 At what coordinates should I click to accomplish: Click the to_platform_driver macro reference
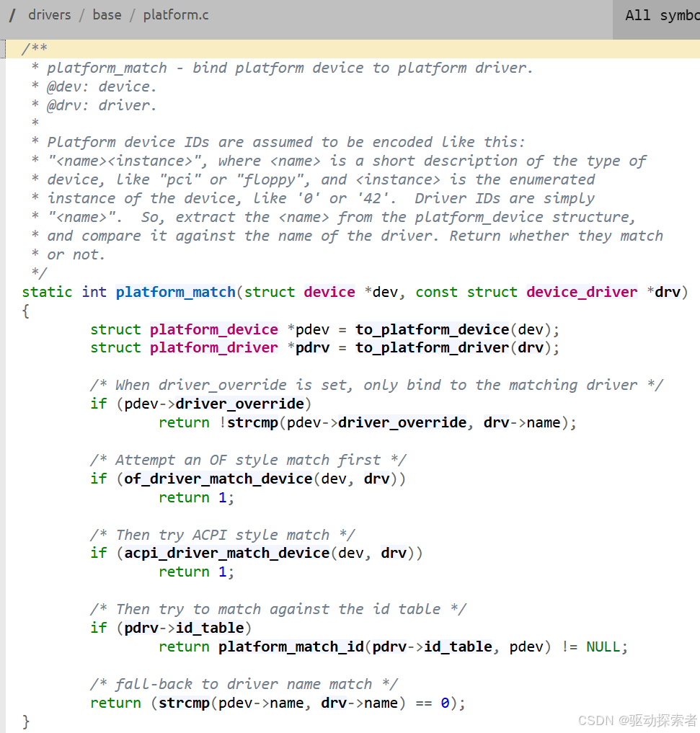click(x=431, y=348)
